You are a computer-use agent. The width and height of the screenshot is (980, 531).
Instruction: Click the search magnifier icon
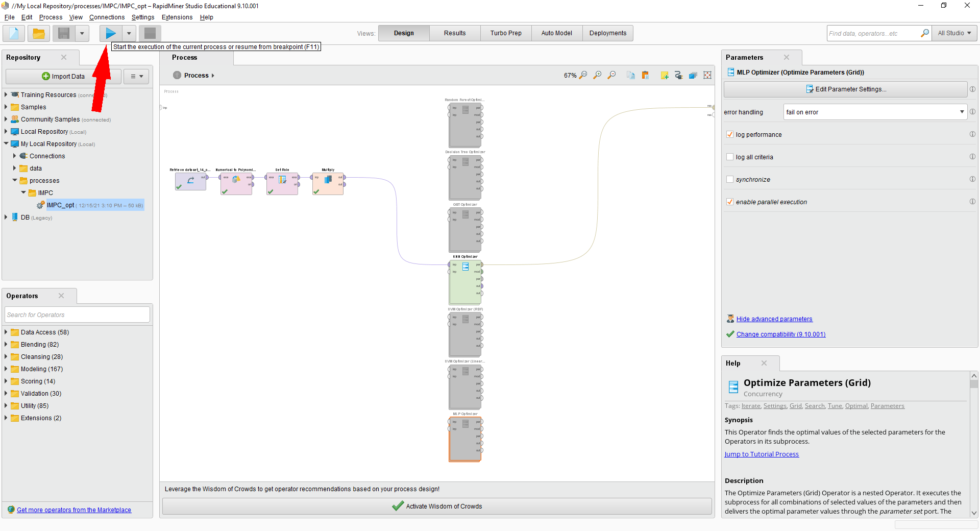[x=924, y=33]
